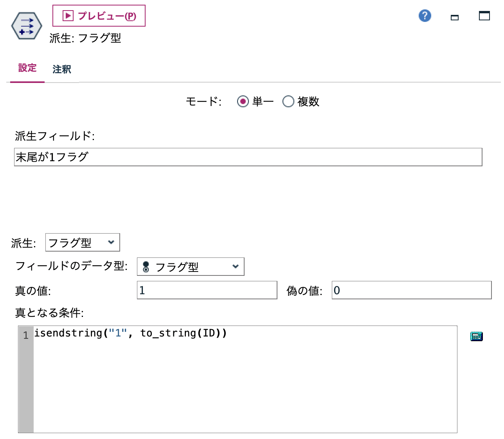504x439 pixels.
Task: Click the minimize dialog icon
Action: (454, 18)
